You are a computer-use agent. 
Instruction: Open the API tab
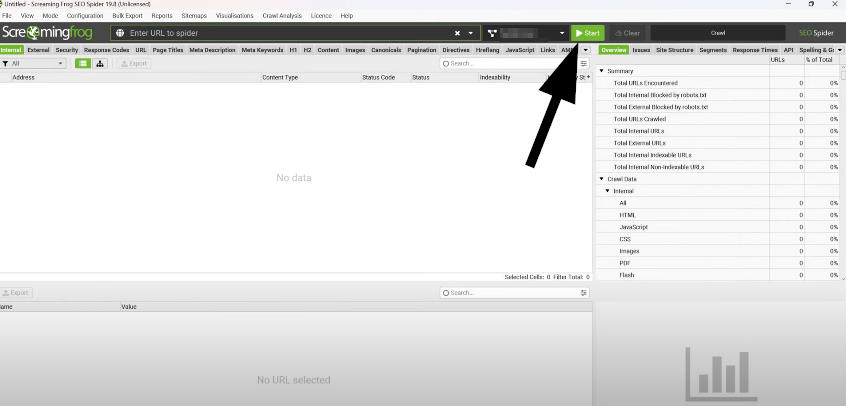coord(788,50)
